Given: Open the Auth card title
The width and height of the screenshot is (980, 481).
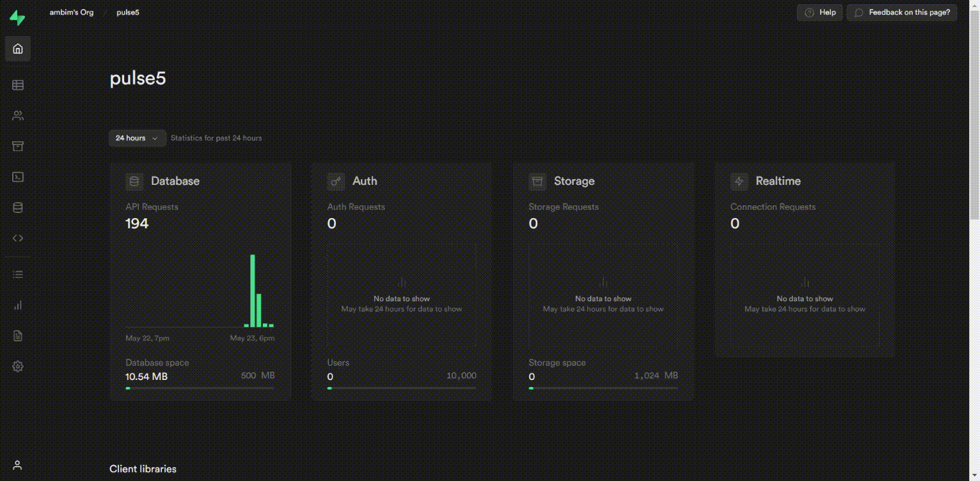Looking at the screenshot, I should tap(365, 181).
